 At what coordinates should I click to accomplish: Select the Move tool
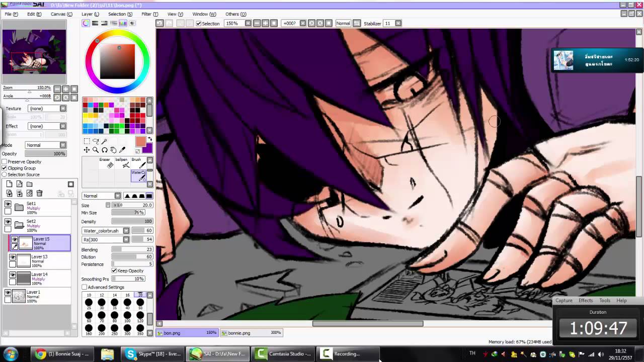(x=87, y=150)
